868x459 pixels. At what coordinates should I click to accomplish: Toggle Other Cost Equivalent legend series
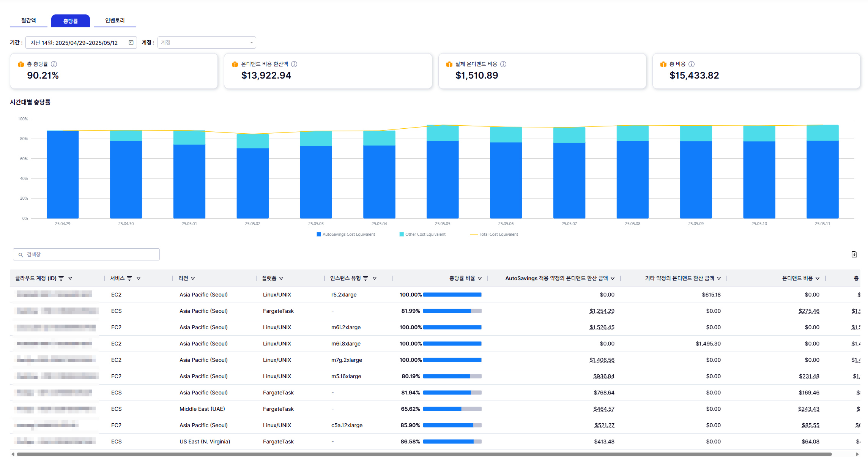click(x=422, y=234)
